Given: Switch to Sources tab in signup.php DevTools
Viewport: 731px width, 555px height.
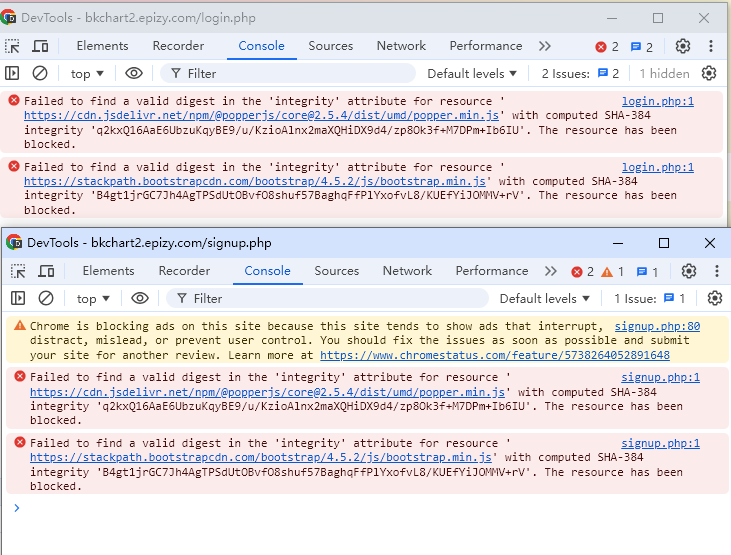Looking at the screenshot, I should coord(336,271).
